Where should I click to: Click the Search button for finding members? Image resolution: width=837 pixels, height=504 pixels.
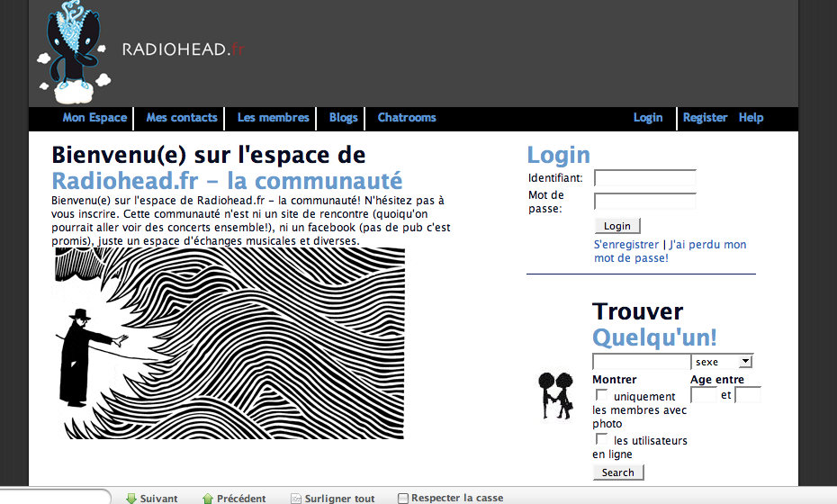tap(617, 472)
